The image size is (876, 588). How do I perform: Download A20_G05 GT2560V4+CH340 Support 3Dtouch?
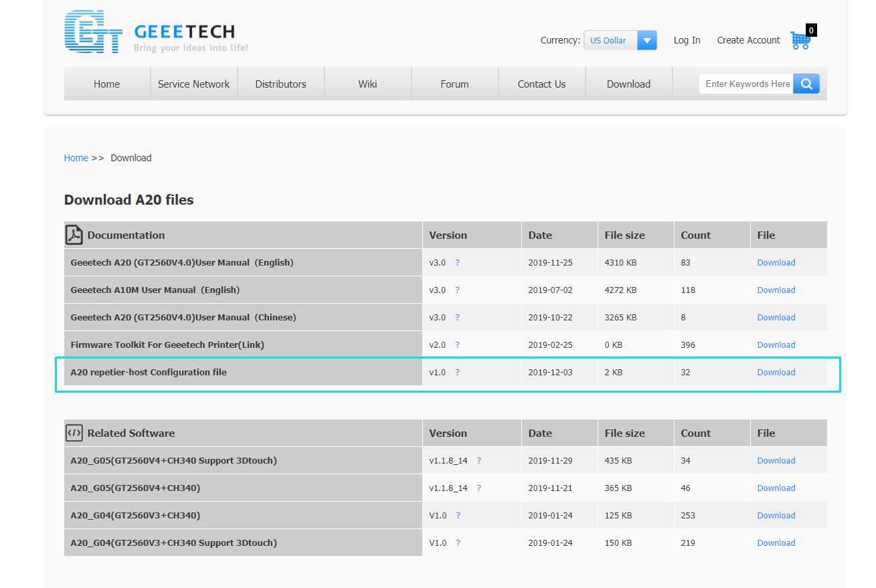coord(776,460)
